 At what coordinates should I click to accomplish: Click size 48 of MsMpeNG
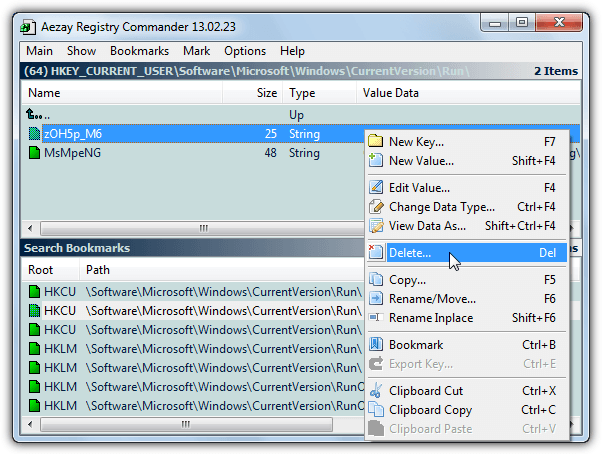point(270,152)
